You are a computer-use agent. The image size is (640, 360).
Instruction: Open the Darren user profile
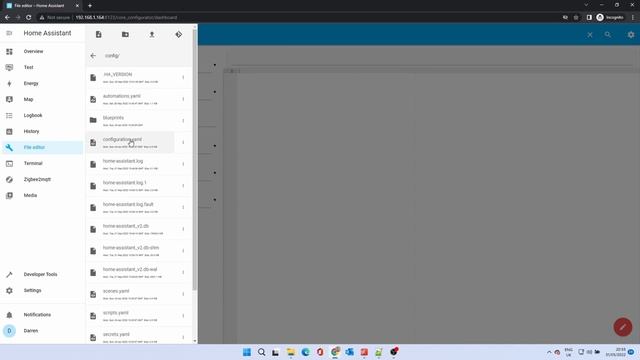[42, 331]
